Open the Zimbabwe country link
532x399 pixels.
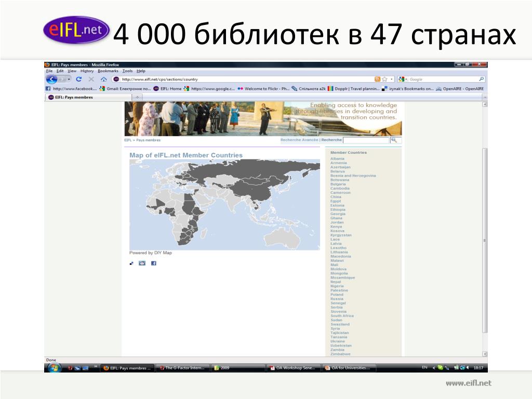click(x=340, y=354)
